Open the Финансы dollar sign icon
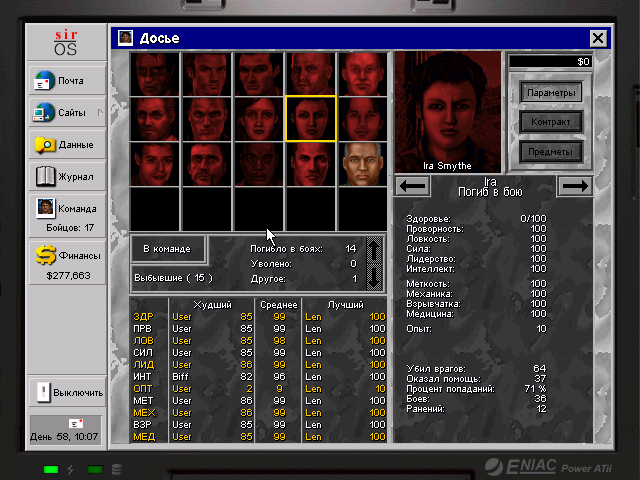 [46, 255]
